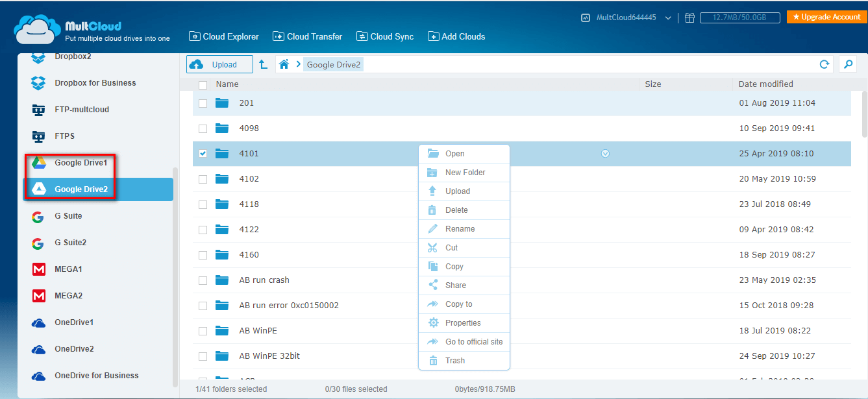Click Share in the context menu
The image size is (868, 399).
pyautogui.click(x=455, y=285)
